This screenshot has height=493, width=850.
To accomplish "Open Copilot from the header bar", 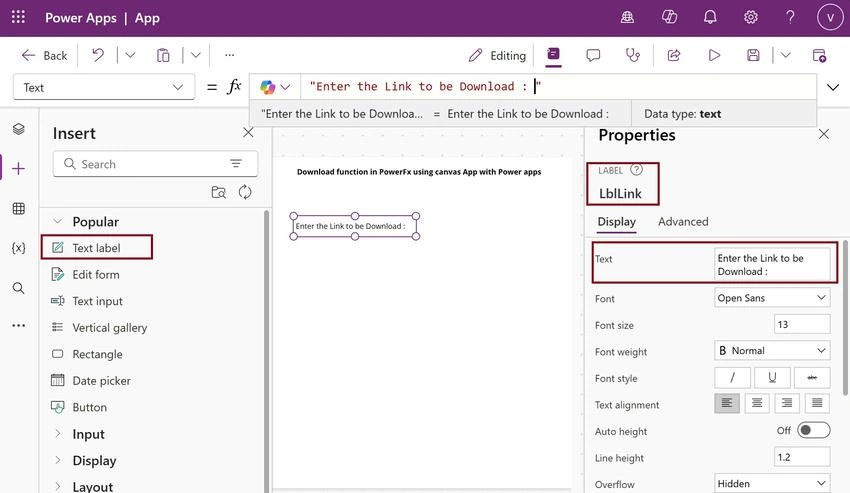I will click(669, 17).
